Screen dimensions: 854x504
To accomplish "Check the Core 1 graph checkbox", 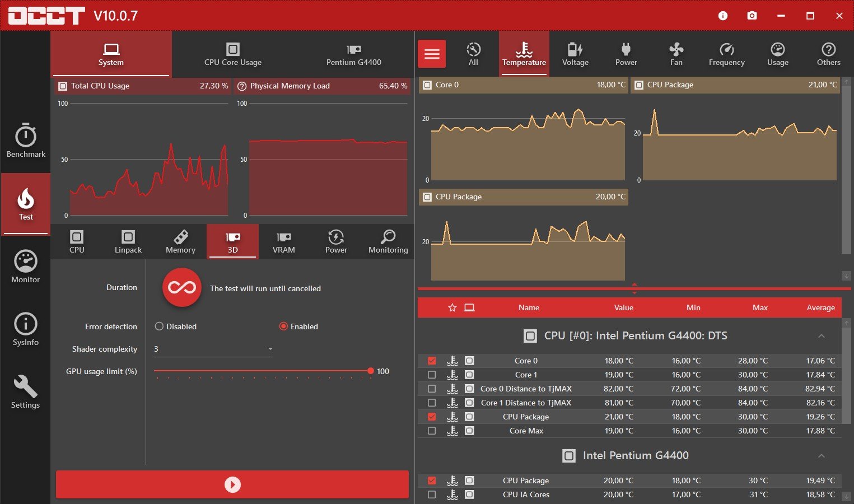I will point(432,375).
